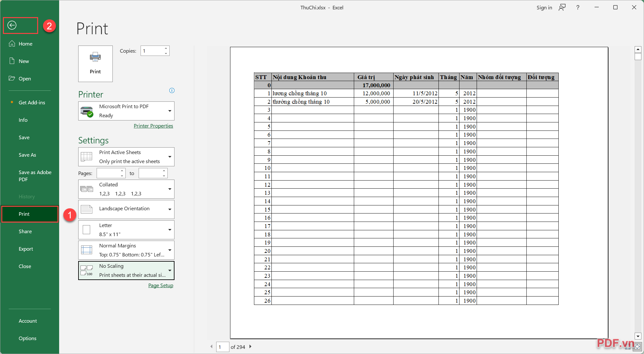Click the back arrow to return to workbook
This screenshot has height=354, width=644.
click(12, 25)
